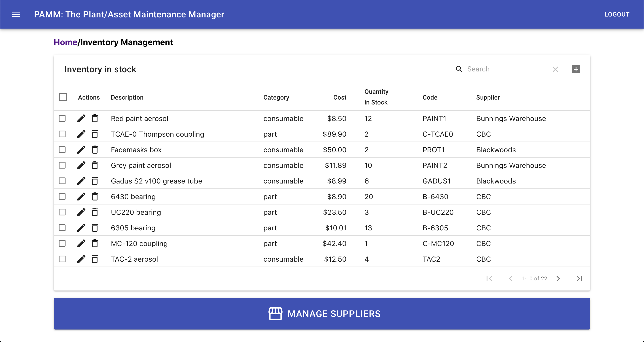644x342 pixels.
Task: Jump to last page of inventory
Action: [579, 279]
